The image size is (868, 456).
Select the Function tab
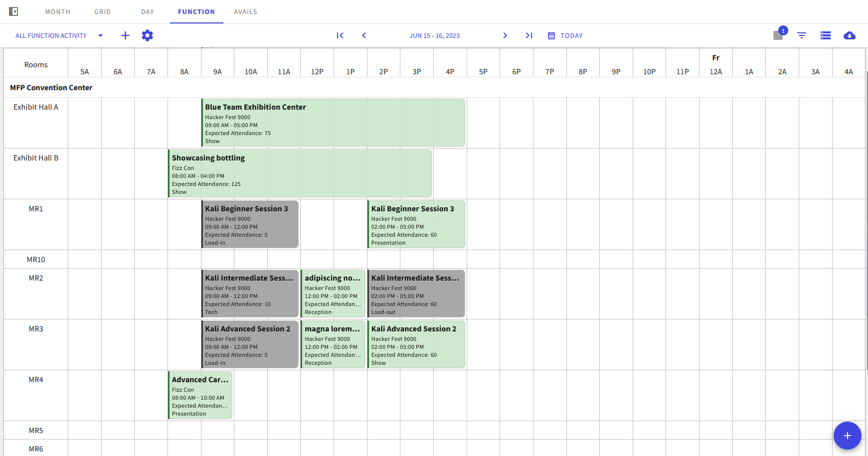[x=196, y=11]
